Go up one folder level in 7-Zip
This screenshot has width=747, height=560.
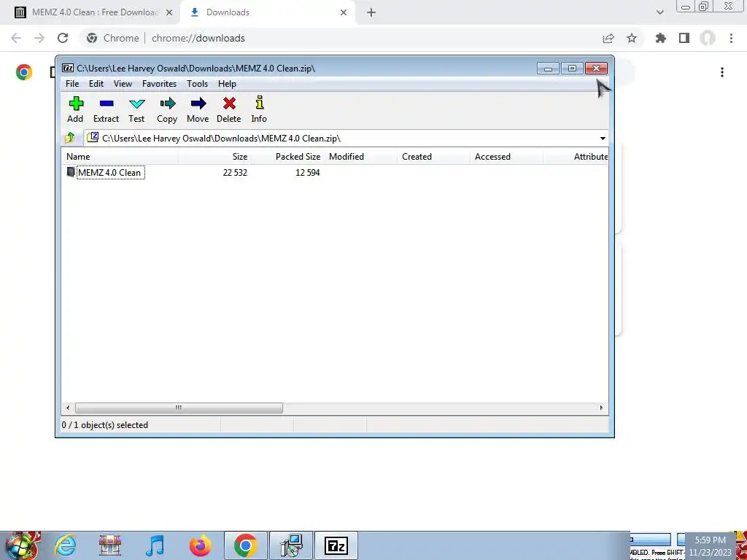tap(70, 138)
